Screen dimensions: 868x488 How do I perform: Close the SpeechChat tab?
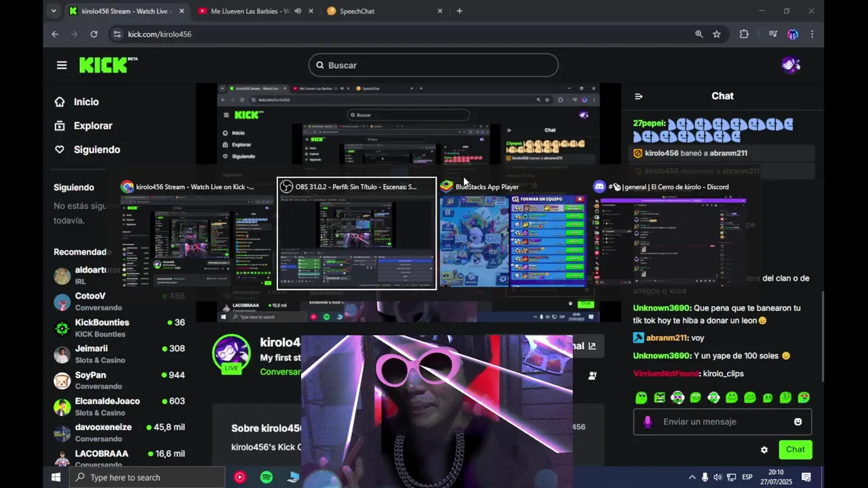point(439,11)
